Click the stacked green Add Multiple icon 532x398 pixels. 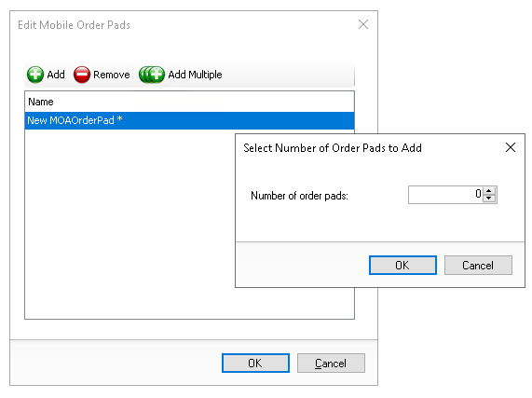(152, 75)
